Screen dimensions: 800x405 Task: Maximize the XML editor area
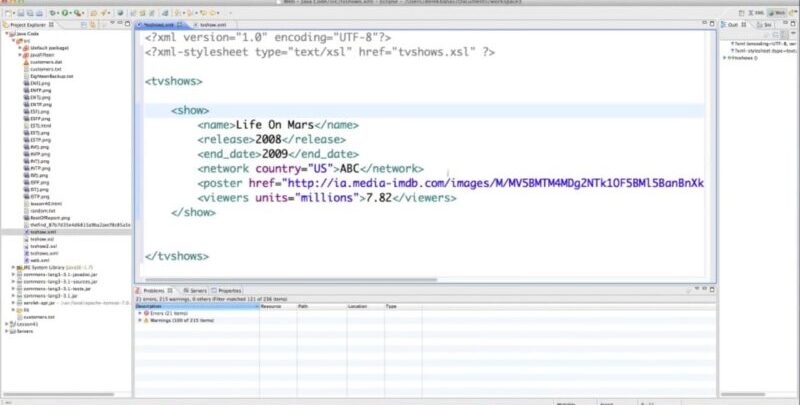point(712,23)
